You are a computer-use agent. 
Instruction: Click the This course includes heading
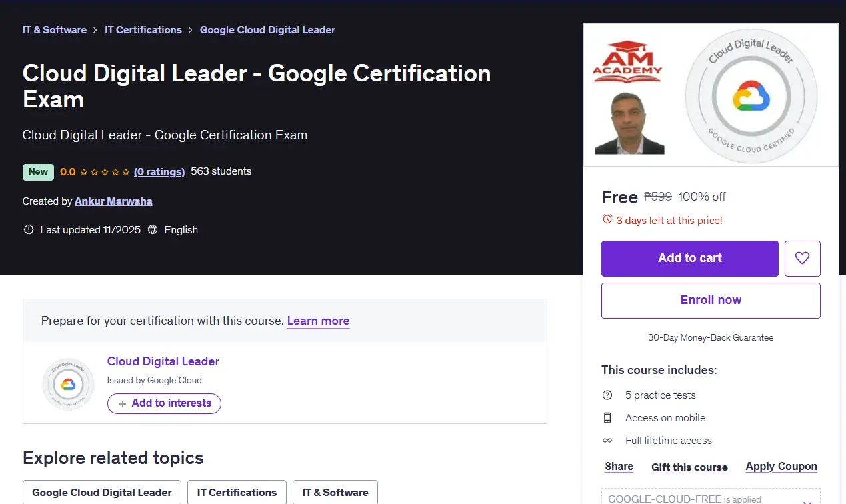coord(659,370)
